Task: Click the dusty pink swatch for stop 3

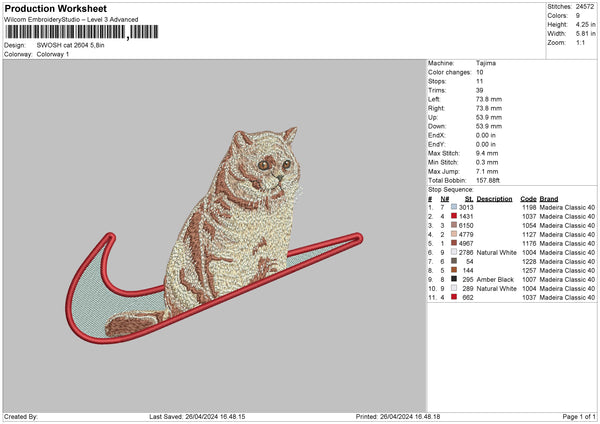Action: (x=454, y=225)
